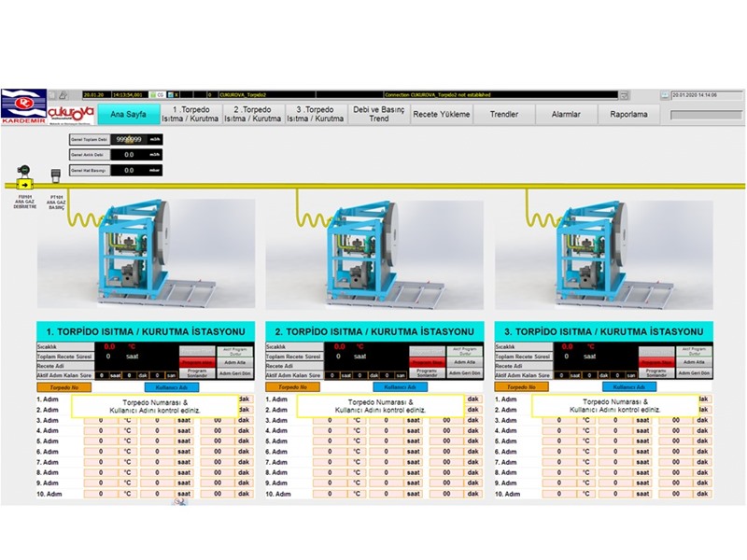Click the document icon in the top status bar
This screenshot has height=560, width=747.
(x=53, y=95)
